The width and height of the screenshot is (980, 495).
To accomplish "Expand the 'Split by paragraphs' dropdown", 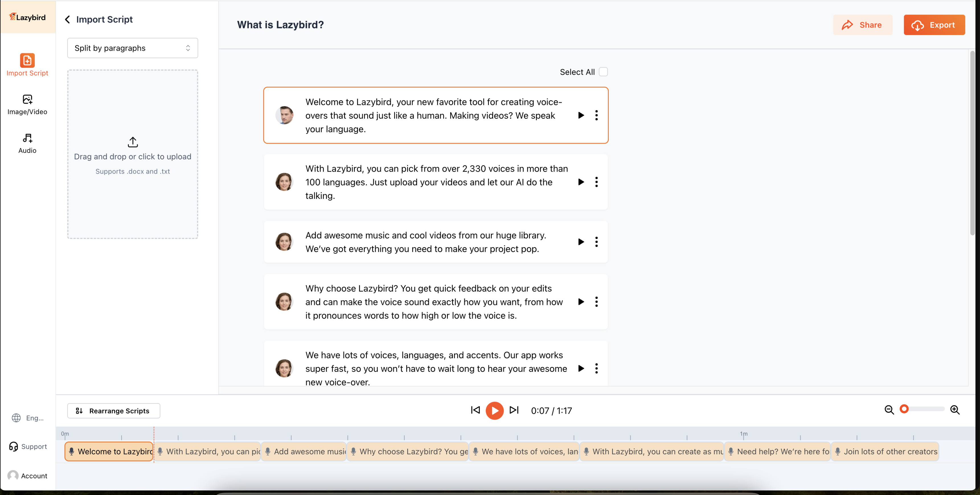I will [x=132, y=48].
